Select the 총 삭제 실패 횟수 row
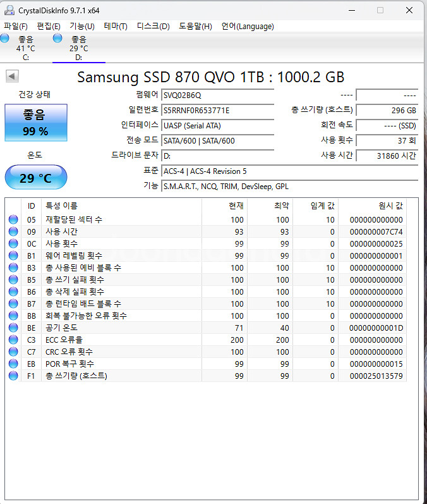427x504 pixels. (x=206, y=292)
